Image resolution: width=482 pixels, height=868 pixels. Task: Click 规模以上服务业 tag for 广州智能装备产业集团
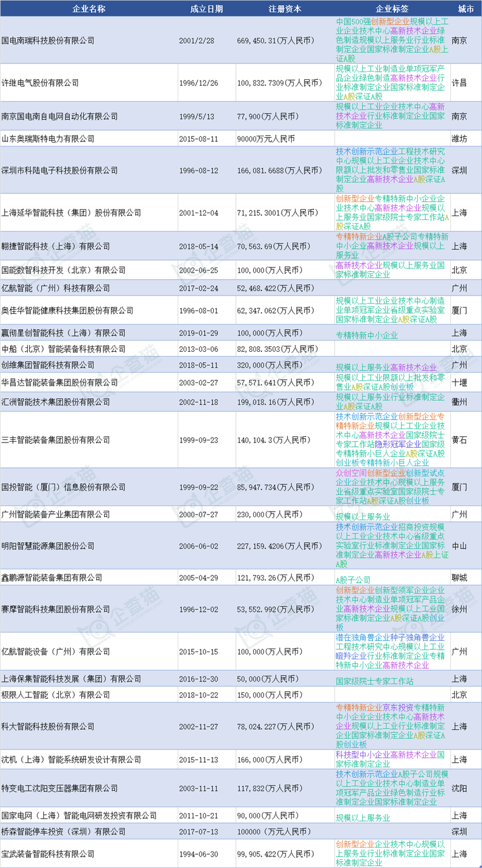click(x=363, y=516)
